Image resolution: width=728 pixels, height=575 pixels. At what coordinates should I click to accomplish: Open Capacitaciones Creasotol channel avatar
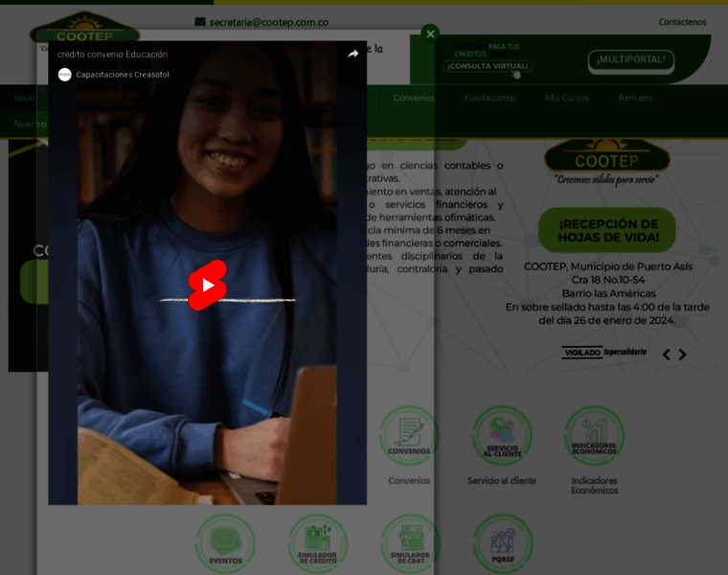[64, 75]
